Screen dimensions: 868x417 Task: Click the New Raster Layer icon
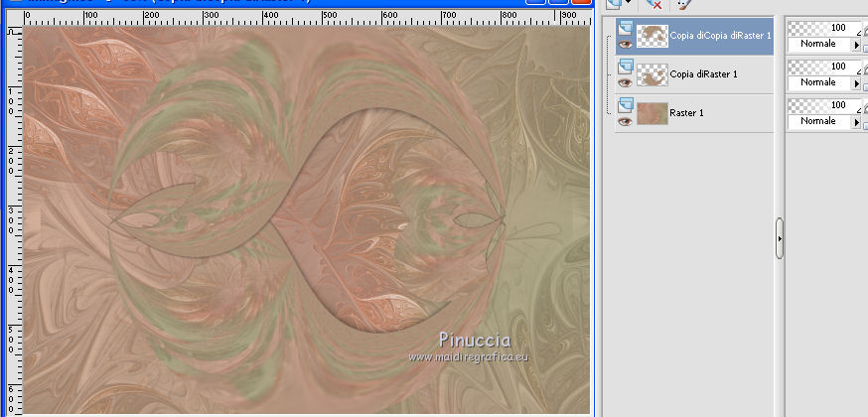tap(613, 3)
